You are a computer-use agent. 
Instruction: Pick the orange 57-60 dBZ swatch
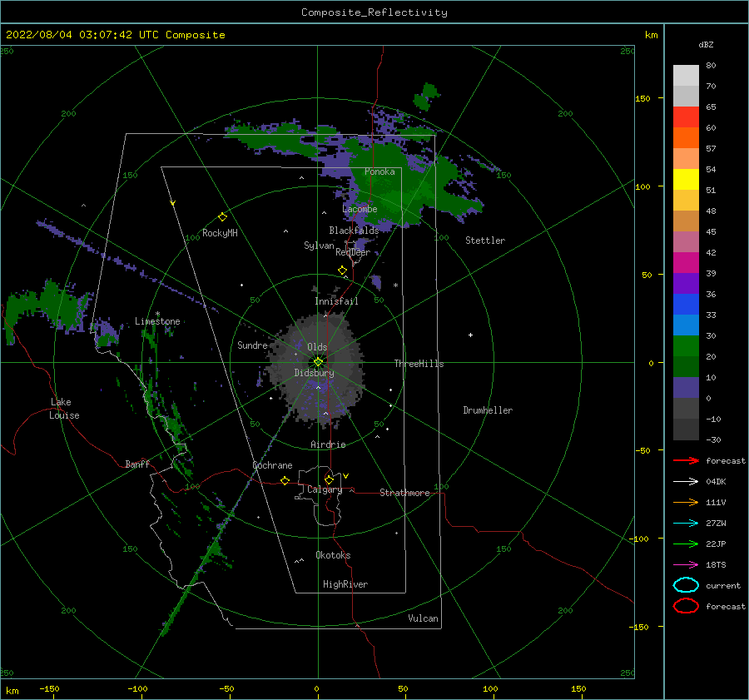click(x=686, y=137)
